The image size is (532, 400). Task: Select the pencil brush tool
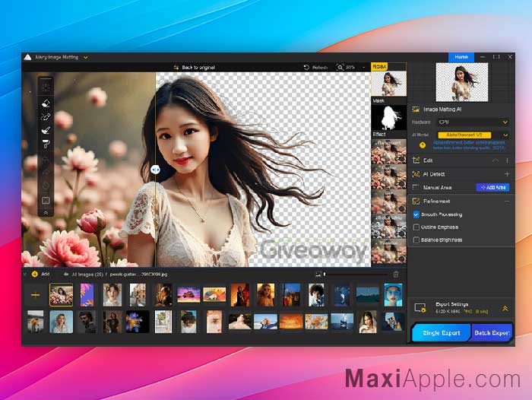[x=46, y=117]
